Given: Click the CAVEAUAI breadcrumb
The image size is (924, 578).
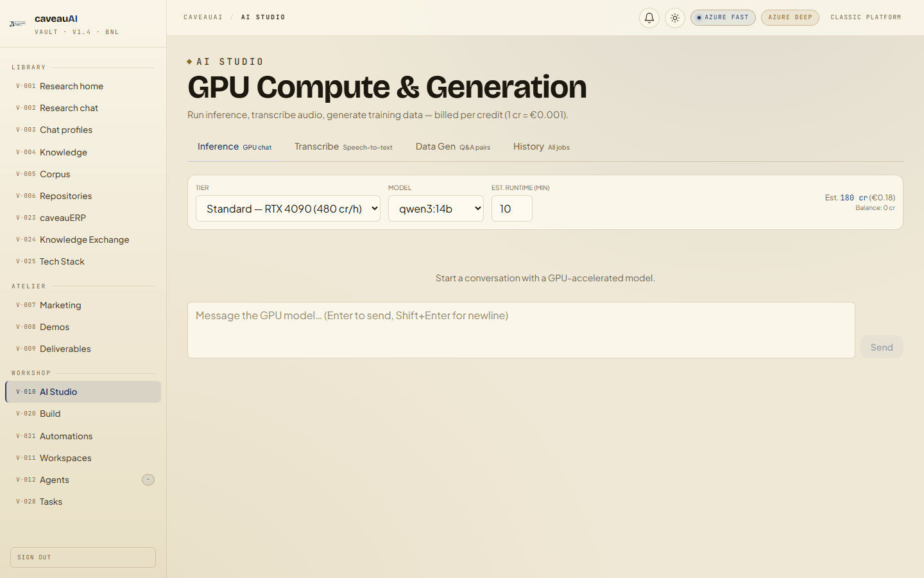Looking at the screenshot, I should [203, 17].
